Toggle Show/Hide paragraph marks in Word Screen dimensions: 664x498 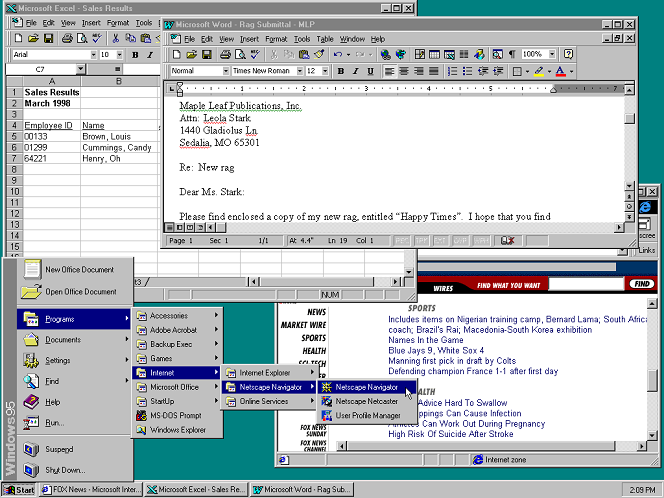(x=512, y=54)
